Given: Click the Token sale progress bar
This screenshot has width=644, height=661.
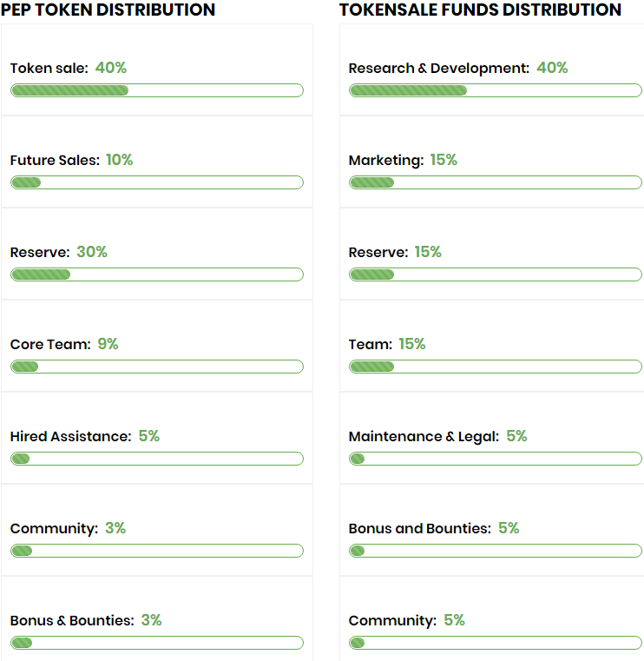Looking at the screenshot, I should click(156, 90).
